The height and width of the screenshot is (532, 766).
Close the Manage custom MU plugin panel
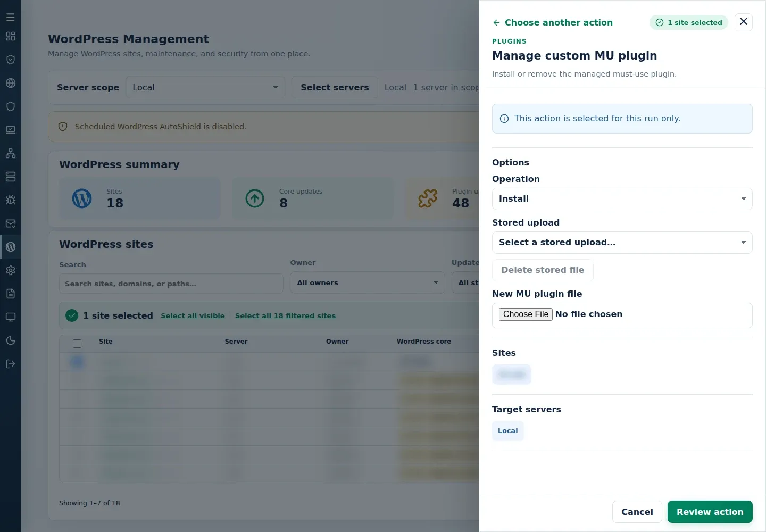pyautogui.click(x=744, y=22)
